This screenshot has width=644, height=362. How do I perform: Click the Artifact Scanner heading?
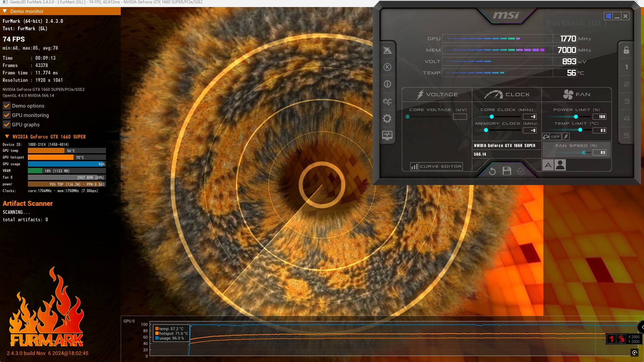pos(28,203)
